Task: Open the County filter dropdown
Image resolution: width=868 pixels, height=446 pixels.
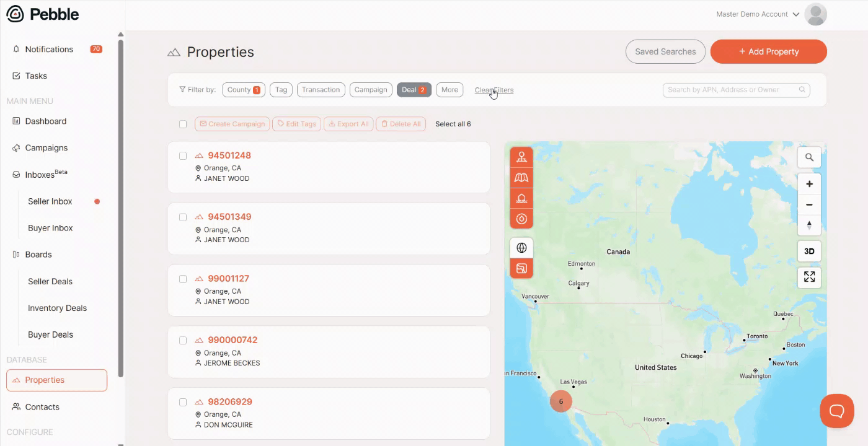Action: coord(244,90)
